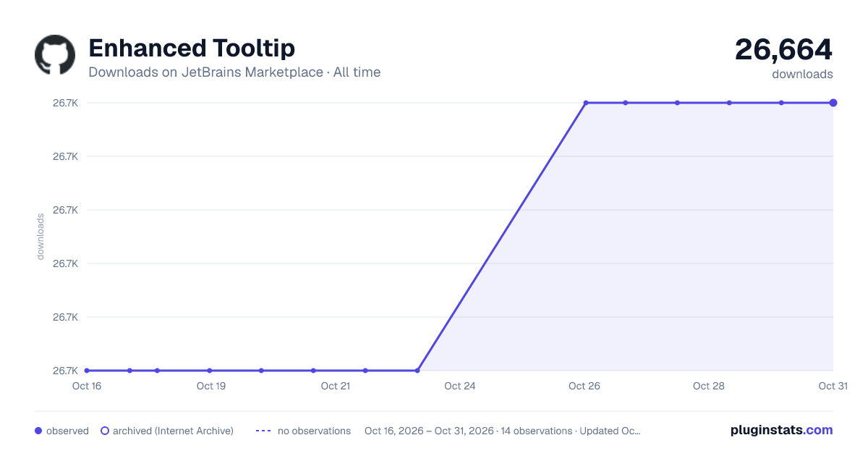Viewport: 868px width, 456px height.
Task: Click the Oct 26 axis label
Action: tap(584, 386)
